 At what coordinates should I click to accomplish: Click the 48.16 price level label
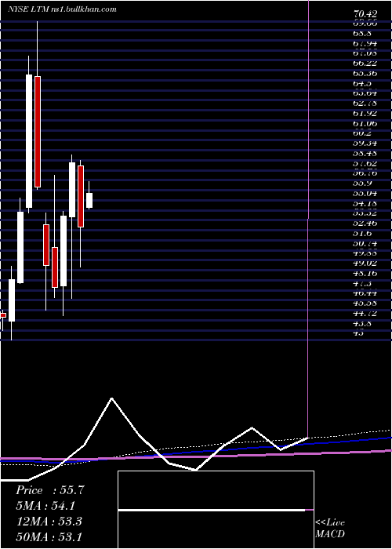365,274
